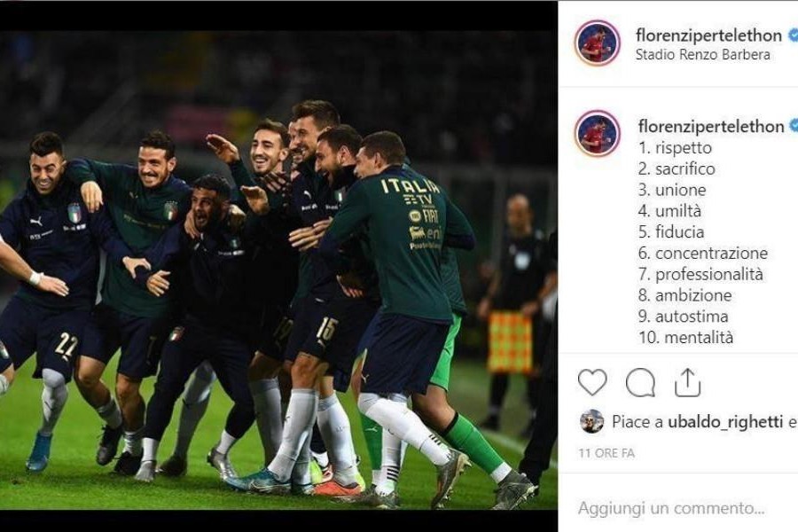
Task: Click the verified badge in post header
Action: 793,35
